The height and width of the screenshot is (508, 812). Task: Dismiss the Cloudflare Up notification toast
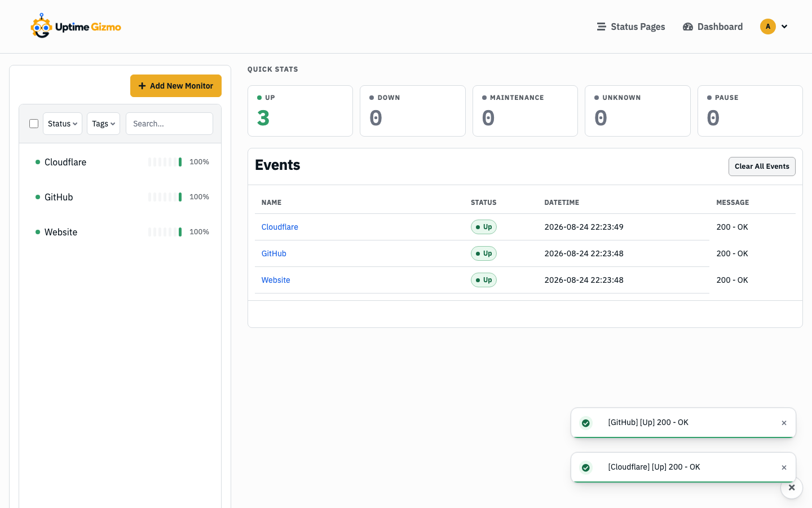(784, 467)
